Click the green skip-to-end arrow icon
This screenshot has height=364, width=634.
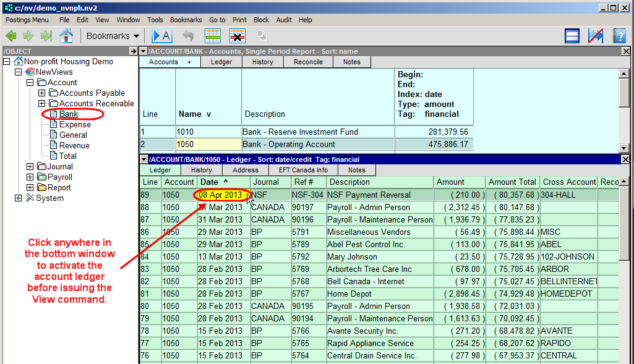(45, 36)
